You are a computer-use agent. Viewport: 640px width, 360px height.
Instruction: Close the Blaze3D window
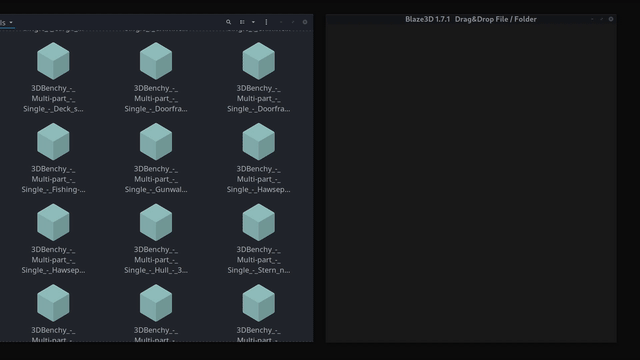[611, 19]
